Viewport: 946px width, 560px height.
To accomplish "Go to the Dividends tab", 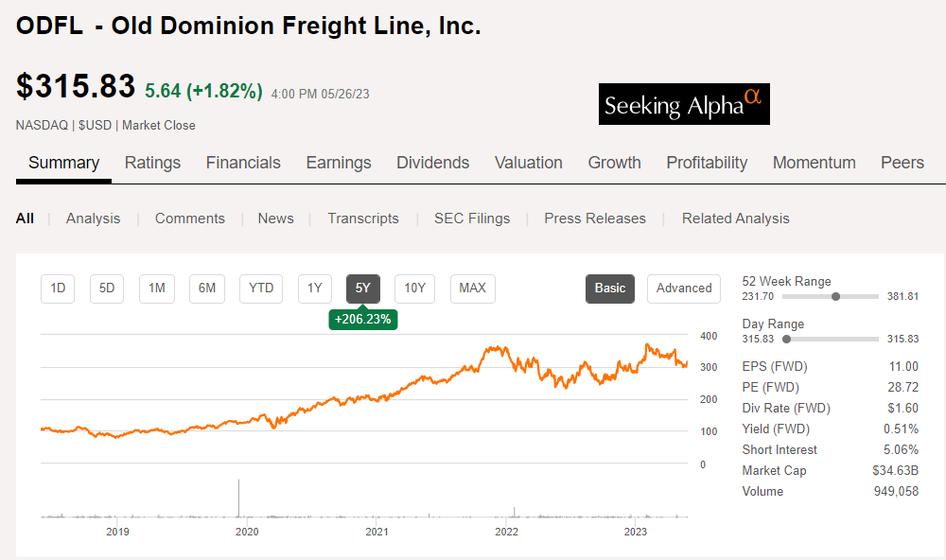I will [x=432, y=163].
